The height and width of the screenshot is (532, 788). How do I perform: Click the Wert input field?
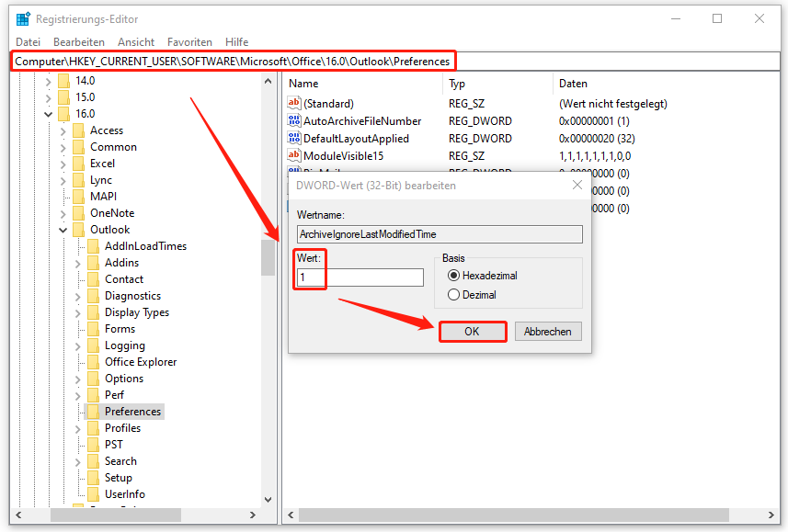click(x=360, y=277)
